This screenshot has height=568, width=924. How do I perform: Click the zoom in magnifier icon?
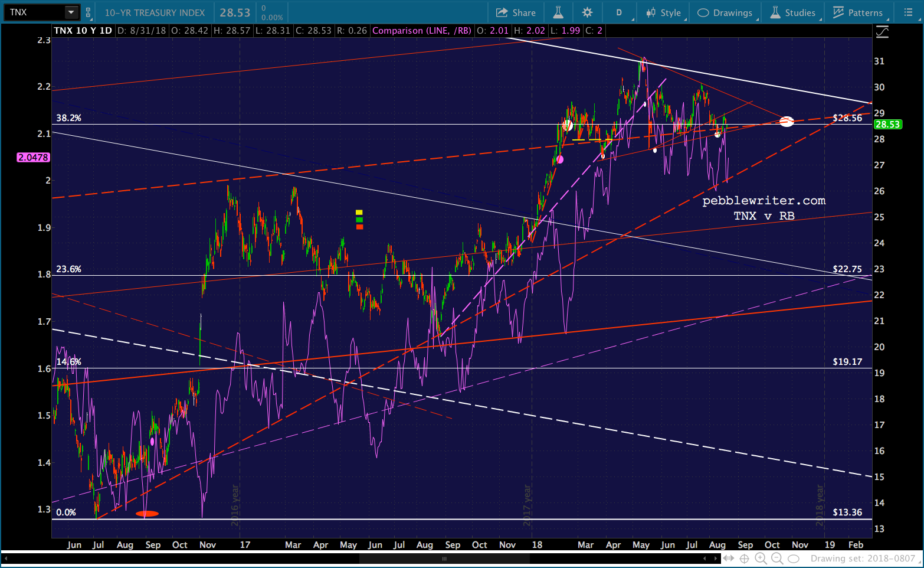(x=761, y=559)
